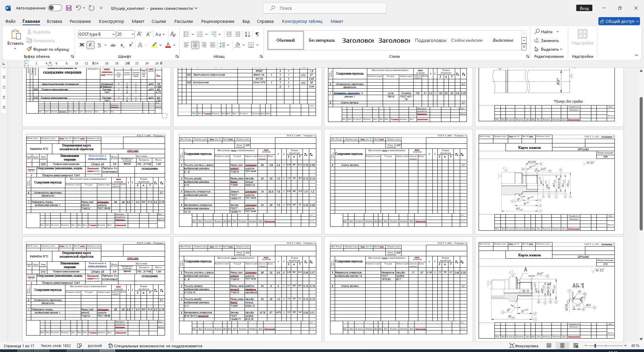644x352 pixels.
Task: Click the Заменить button
Action: click(547, 41)
